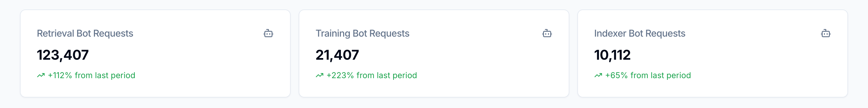Viewport: 868px width, 108px height.
Task: Select the Indexer Bot Requests title
Action: (640, 33)
